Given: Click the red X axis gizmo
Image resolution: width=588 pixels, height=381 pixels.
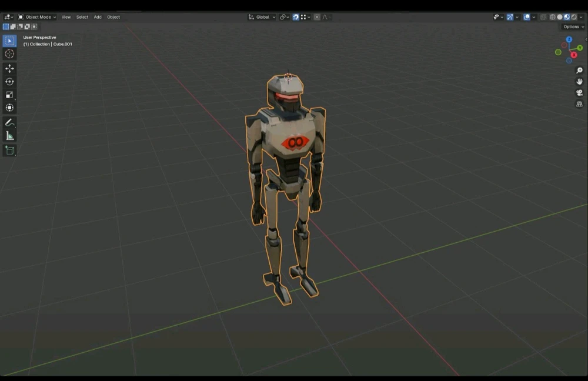Looking at the screenshot, I should tap(574, 55).
